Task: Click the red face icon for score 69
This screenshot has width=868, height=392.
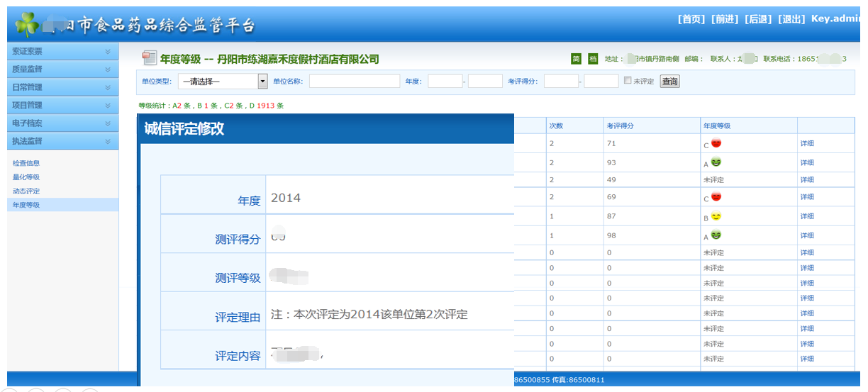Action: 716,196
